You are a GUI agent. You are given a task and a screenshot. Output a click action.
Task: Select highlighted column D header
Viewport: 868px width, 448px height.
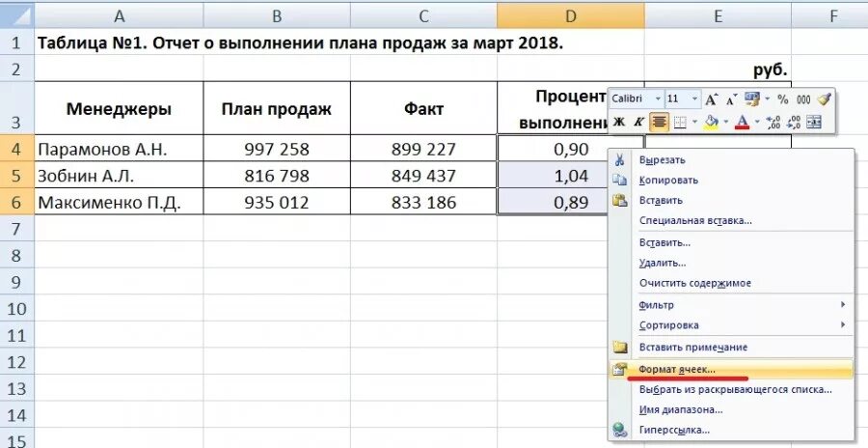(571, 16)
